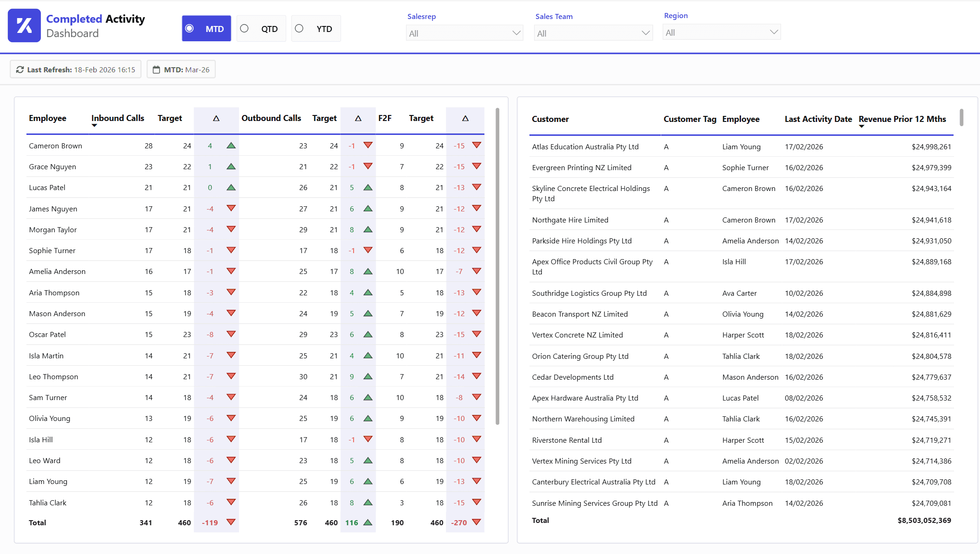This screenshot has width=980, height=554.
Task: Open the Region filter dropdown
Action: tap(721, 32)
